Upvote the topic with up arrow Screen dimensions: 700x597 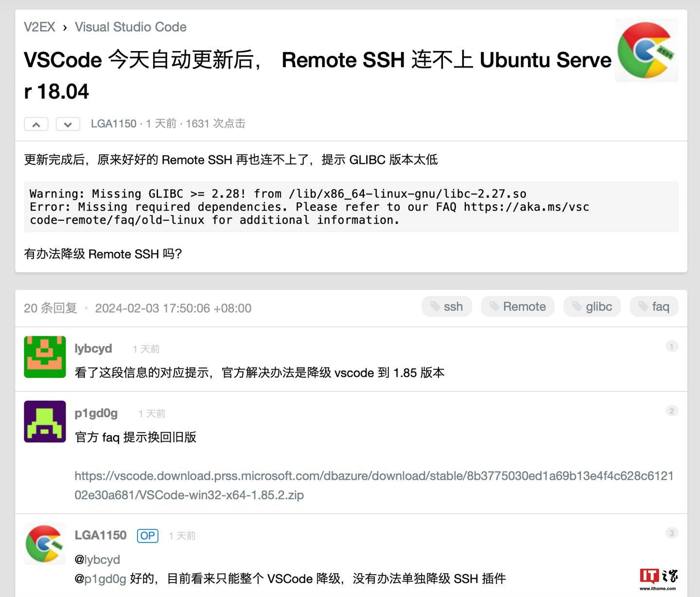(x=36, y=124)
